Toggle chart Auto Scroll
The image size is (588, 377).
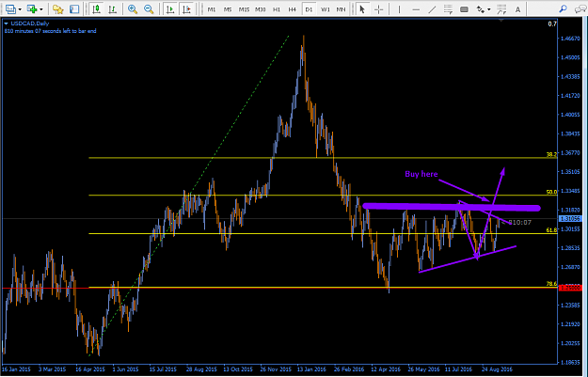tap(170, 9)
